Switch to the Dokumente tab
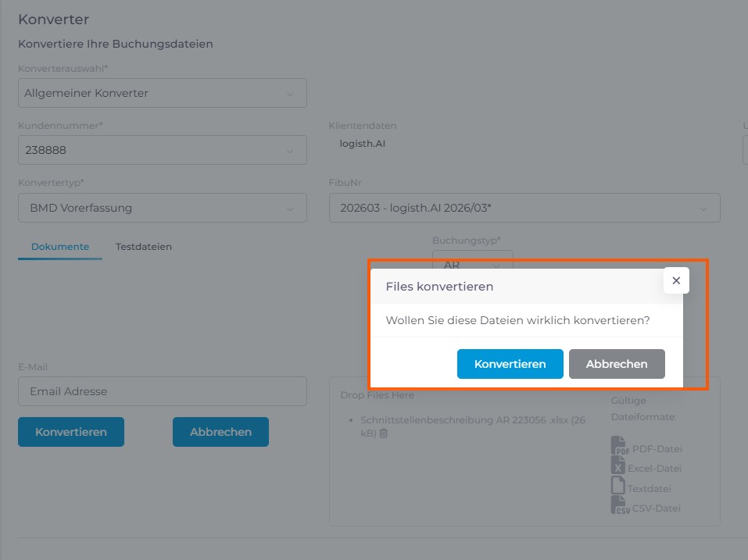 click(60, 247)
